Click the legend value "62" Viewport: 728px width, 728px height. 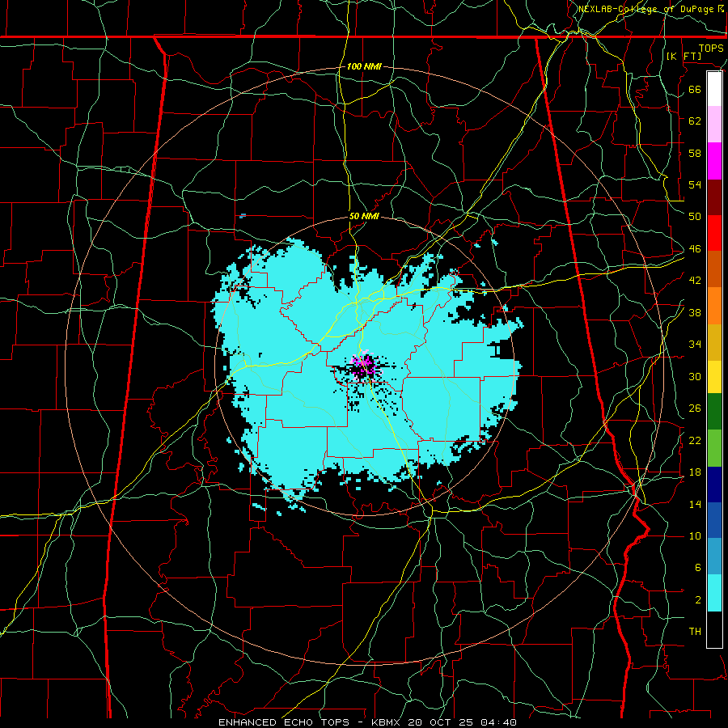click(695, 121)
